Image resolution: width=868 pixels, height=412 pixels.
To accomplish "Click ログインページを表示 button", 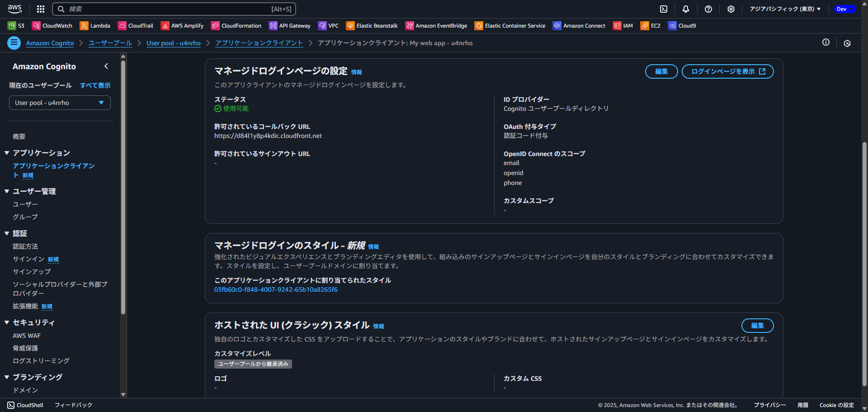I will [728, 71].
